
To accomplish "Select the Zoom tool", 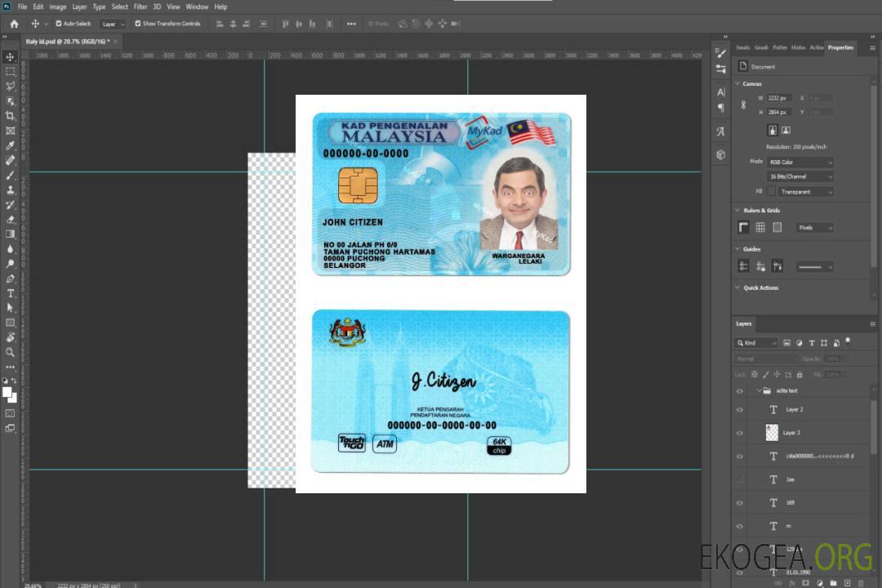I will pyautogui.click(x=10, y=352).
